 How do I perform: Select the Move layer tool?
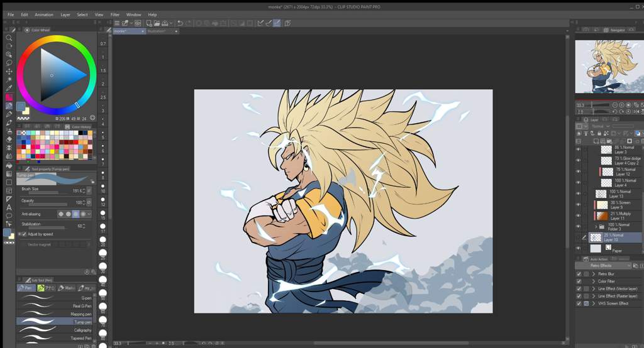pyautogui.click(x=9, y=72)
